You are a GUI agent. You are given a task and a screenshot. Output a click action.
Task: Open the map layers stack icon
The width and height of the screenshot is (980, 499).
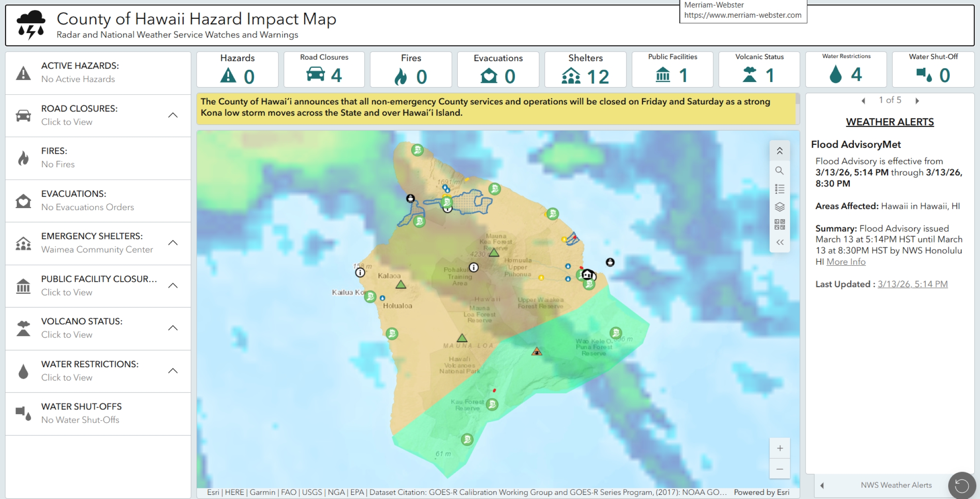pyautogui.click(x=779, y=207)
